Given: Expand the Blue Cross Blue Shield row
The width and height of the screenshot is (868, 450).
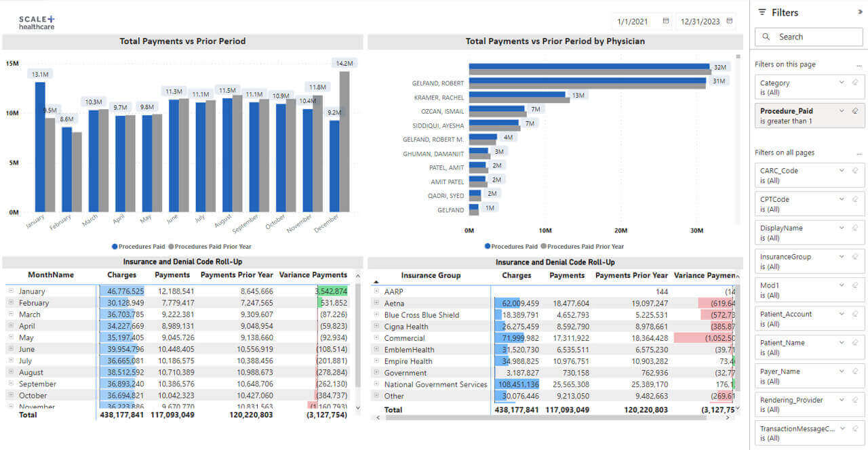Looking at the screenshot, I should [x=376, y=314].
